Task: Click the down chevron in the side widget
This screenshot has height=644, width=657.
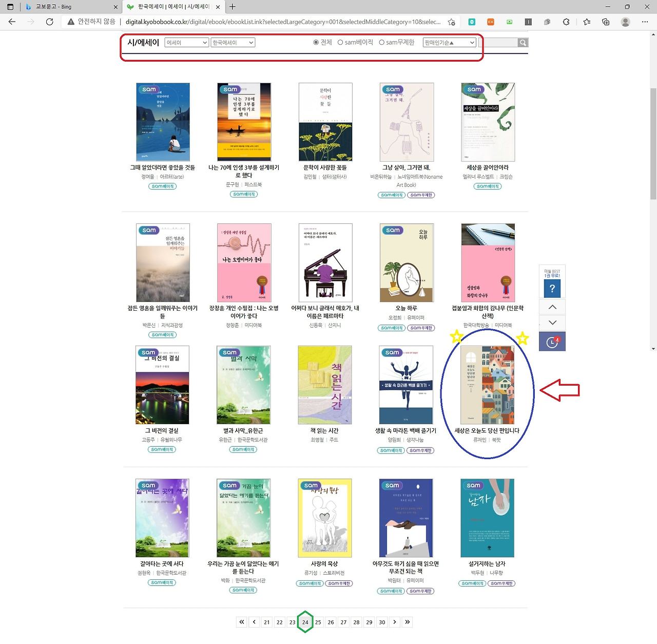Action: click(x=552, y=323)
